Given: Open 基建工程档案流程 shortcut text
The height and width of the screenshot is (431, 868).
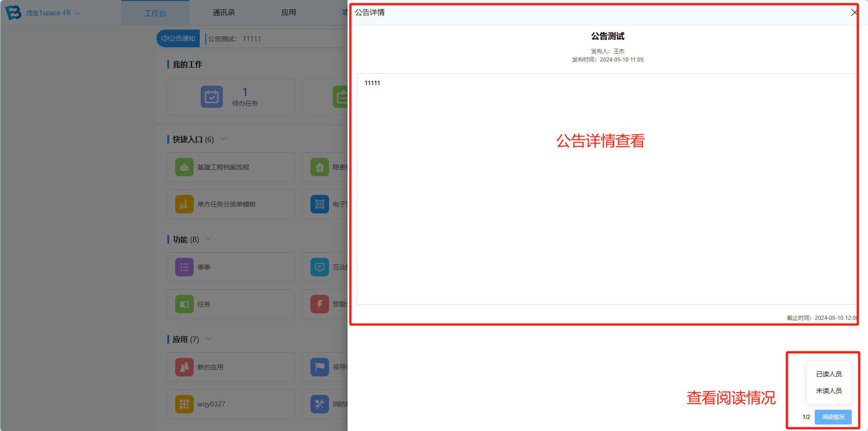Looking at the screenshot, I should [223, 167].
